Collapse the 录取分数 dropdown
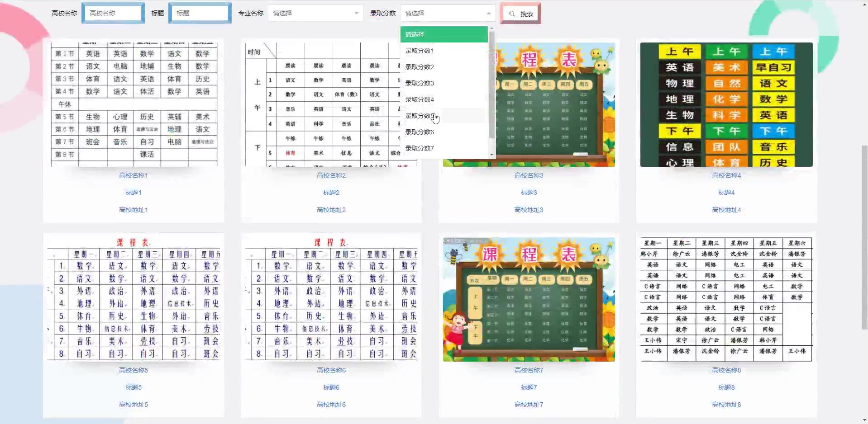Image resolution: width=868 pixels, height=424 pixels. tap(448, 13)
